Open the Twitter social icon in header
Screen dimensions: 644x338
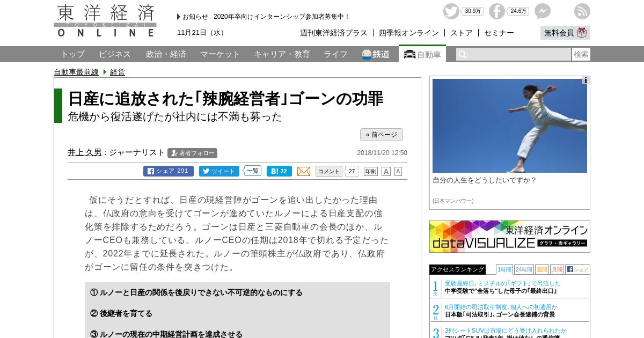pos(451,11)
